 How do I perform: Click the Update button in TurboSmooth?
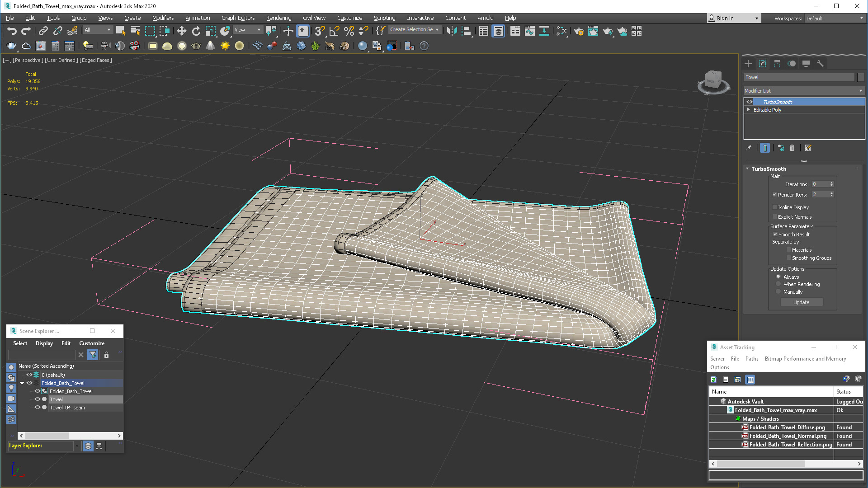(x=802, y=302)
